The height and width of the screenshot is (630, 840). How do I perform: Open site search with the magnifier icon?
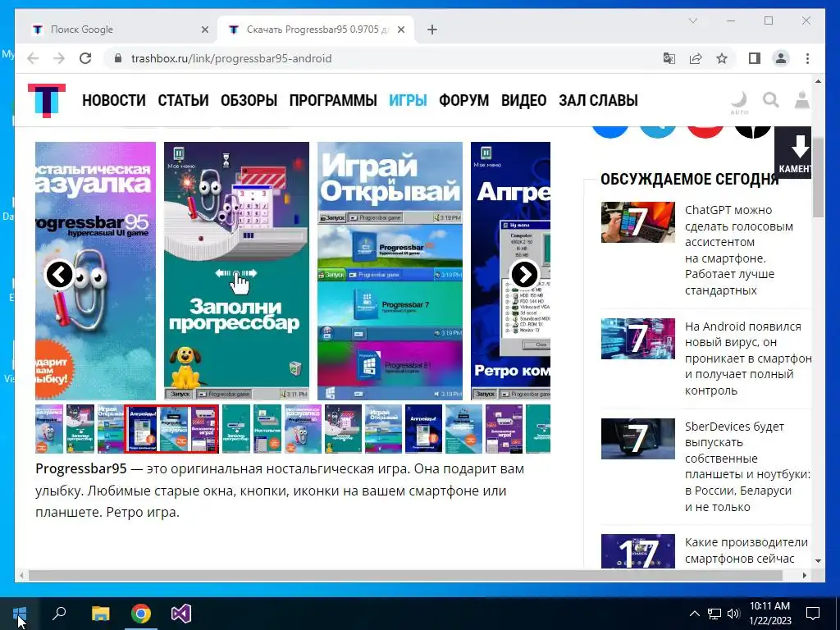pyautogui.click(x=771, y=99)
